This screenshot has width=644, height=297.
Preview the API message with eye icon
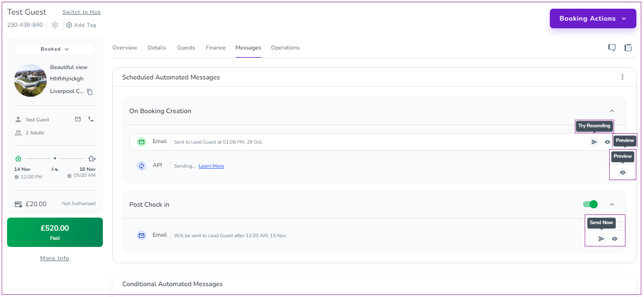(x=623, y=172)
